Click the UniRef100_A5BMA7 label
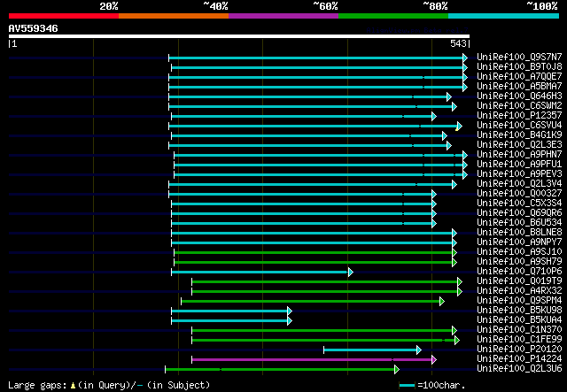567x392 pixels. [x=519, y=87]
